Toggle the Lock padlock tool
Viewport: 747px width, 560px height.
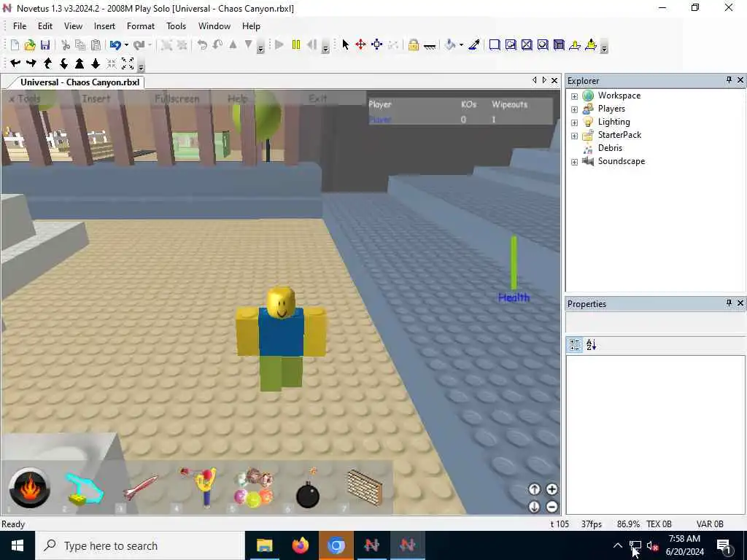click(414, 44)
